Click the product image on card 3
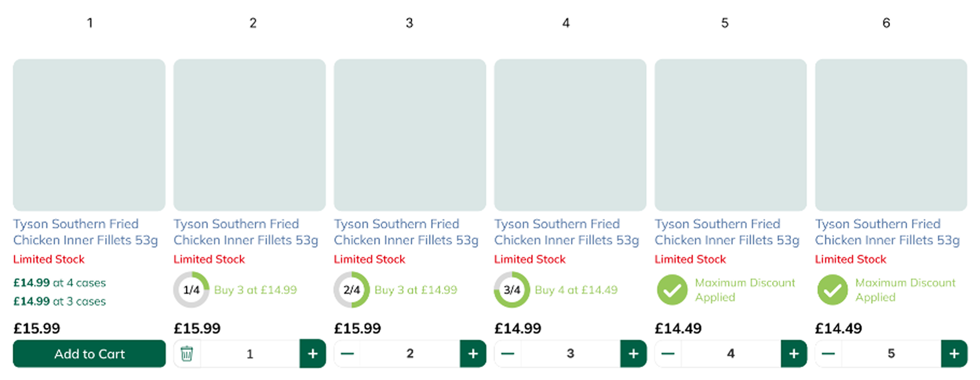The height and width of the screenshot is (380, 980). click(410, 135)
